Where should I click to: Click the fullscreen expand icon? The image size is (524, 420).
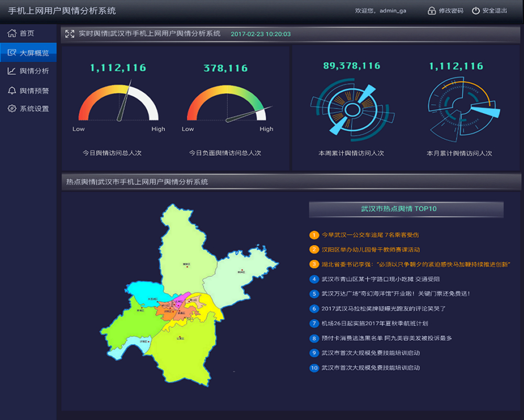70,34
